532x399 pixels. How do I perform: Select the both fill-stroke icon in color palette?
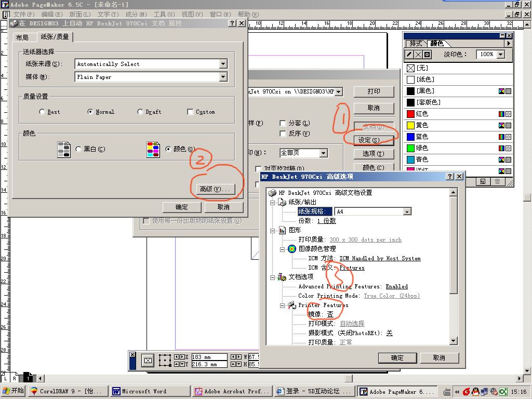point(427,54)
